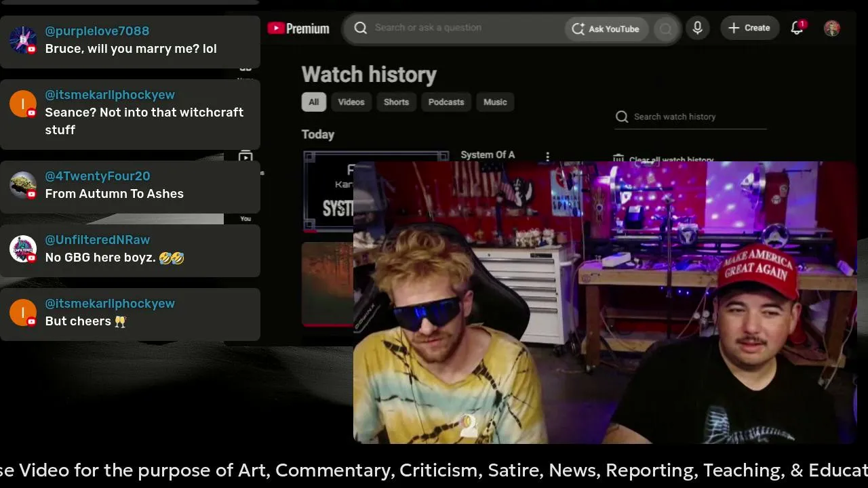Open the Ask YouTube assistant
The width and height of the screenshot is (868, 488).
pyautogui.click(x=606, y=28)
